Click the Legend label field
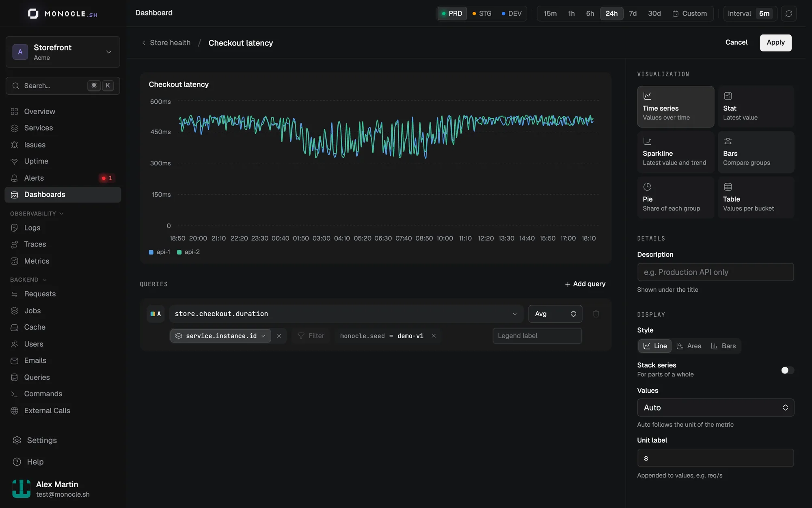The height and width of the screenshot is (508, 812). pyautogui.click(x=537, y=336)
